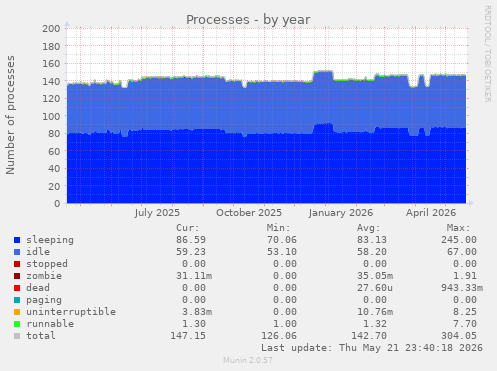Click zombie max value 1.91
Viewport: 497px width, 371px height.
click(465, 276)
